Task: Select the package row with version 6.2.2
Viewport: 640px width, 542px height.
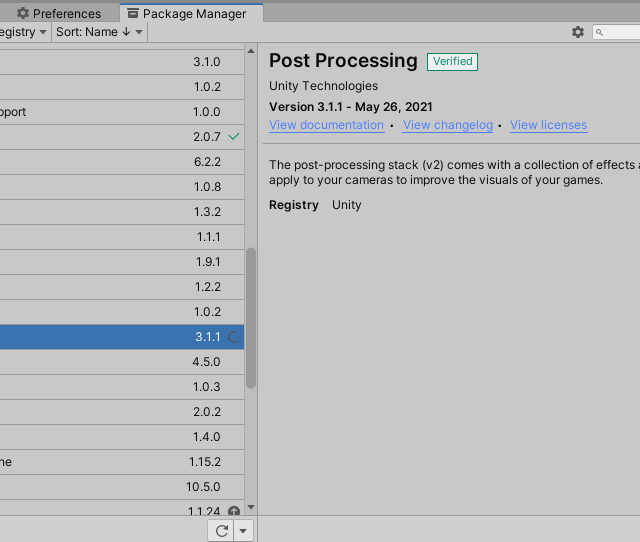Action: click(122, 162)
